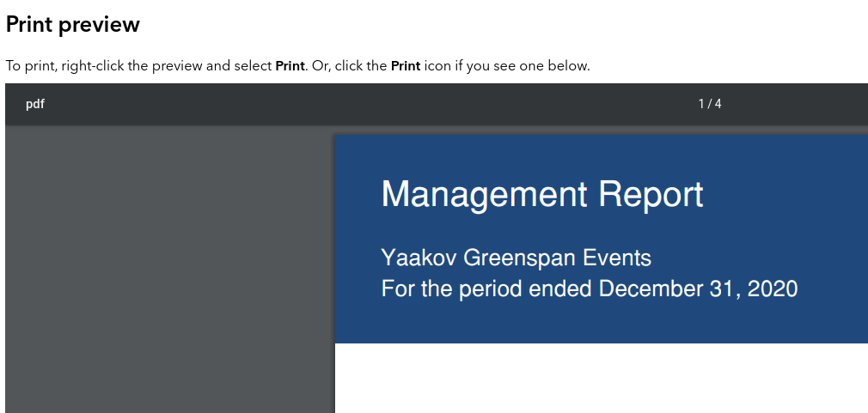This screenshot has width=868, height=413.
Task: Click the period ended December 31 line
Action: (x=589, y=288)
